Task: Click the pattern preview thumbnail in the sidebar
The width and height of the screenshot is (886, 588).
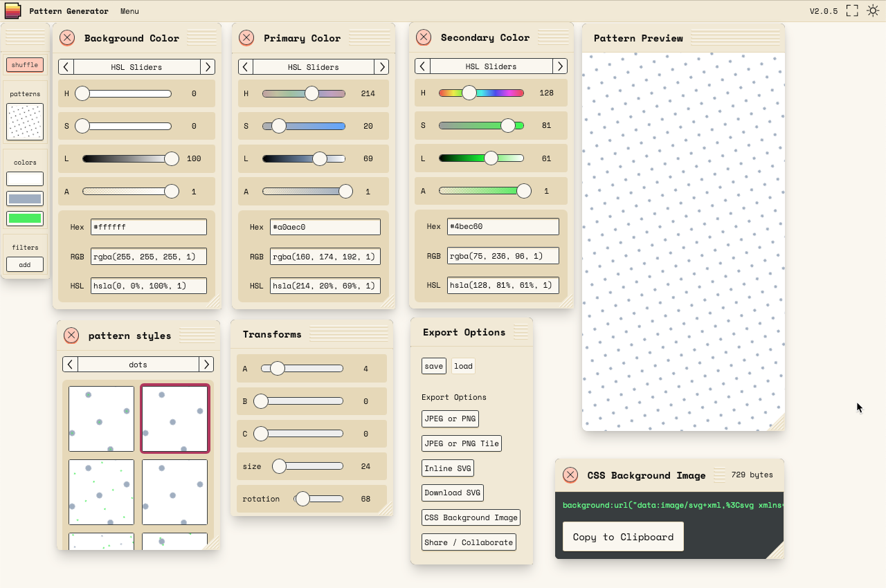Action: pyautogui.click(x=25, y=122)
